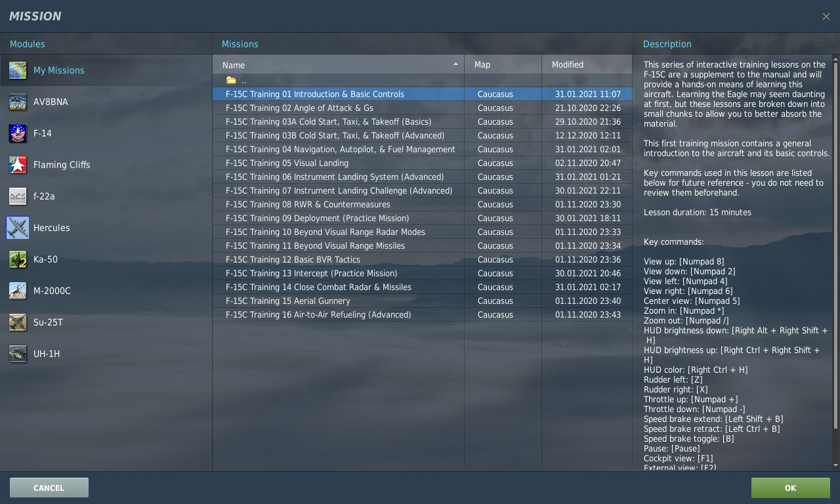The height and width of the screenshot is (504, 840).
Task: Toggle sort arrow in Name column
Action: [455, 64]
